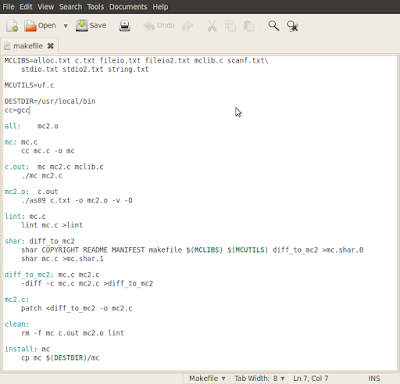Click the 'c.out:' target label
The image size is (400, 384).
(x=17, y=167)
